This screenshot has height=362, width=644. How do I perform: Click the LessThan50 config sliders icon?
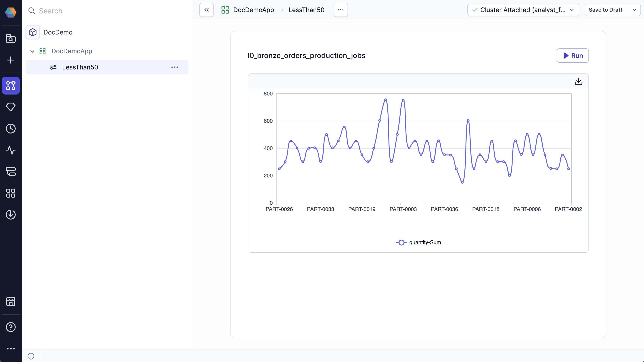[53, 67]
